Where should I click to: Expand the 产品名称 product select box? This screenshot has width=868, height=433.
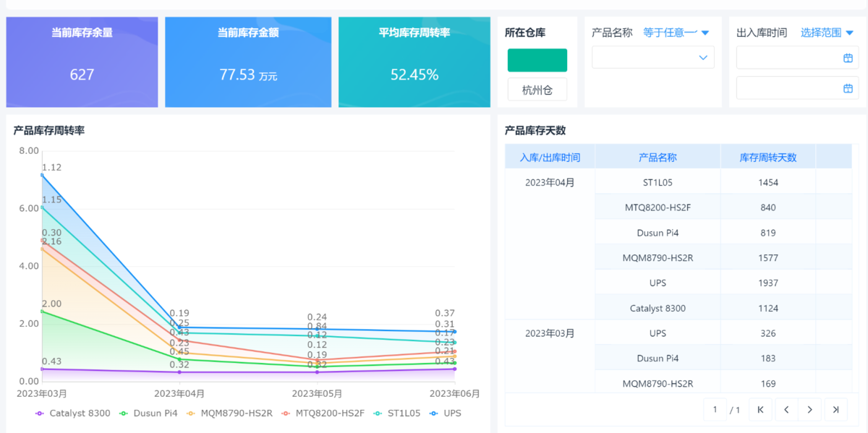coord(653,57)
